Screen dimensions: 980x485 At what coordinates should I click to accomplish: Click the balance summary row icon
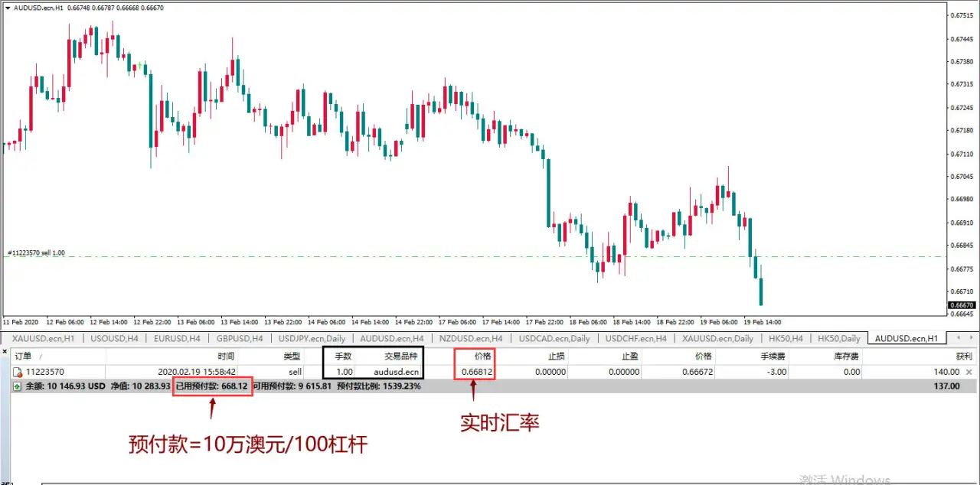coord(18,386)
